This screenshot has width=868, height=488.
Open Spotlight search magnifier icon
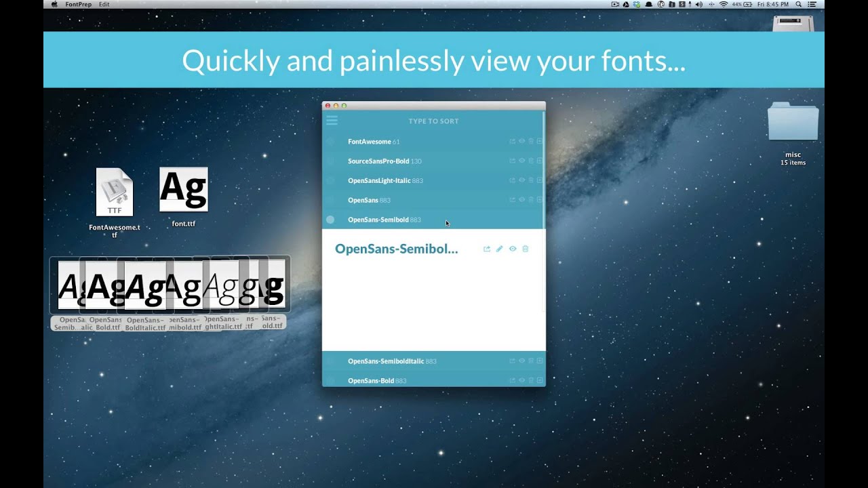point(798,4)
